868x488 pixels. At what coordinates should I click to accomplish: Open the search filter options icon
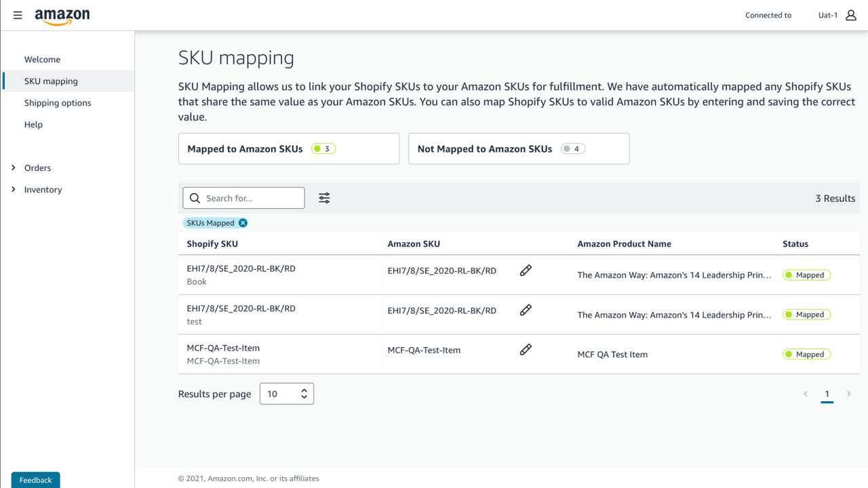pyautogui.click(x=323, y=197)
